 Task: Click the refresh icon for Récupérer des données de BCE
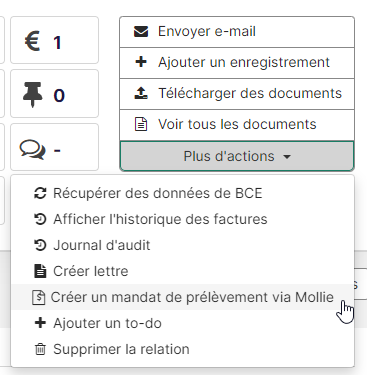click(x=40, y=193)
